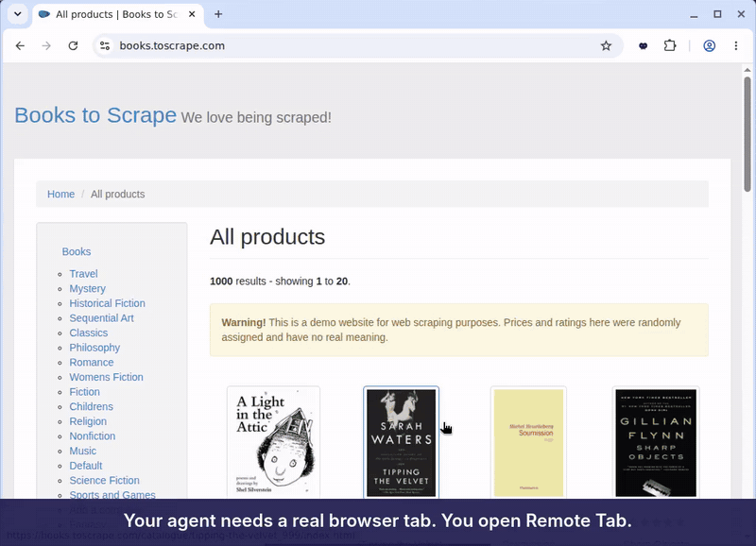This screenshot has width=756, height=546.
Task: Click the 'All products' breadcrumb text
Action: click(117, 195)
